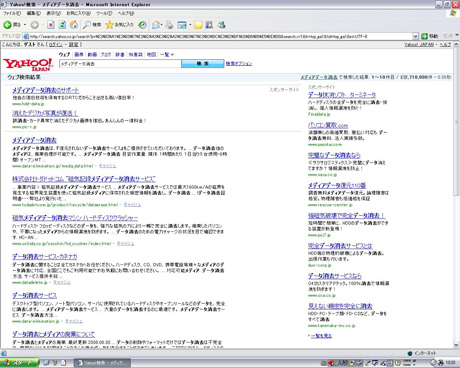Open the ヘルプ menu
The height and width of the screenshot is (368, 460).
coord(126,13)
